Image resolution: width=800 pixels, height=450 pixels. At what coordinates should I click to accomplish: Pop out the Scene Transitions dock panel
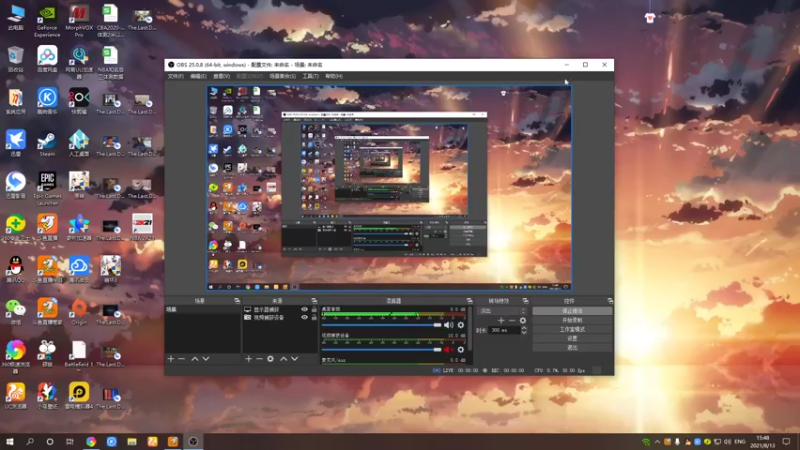(526, 301)
